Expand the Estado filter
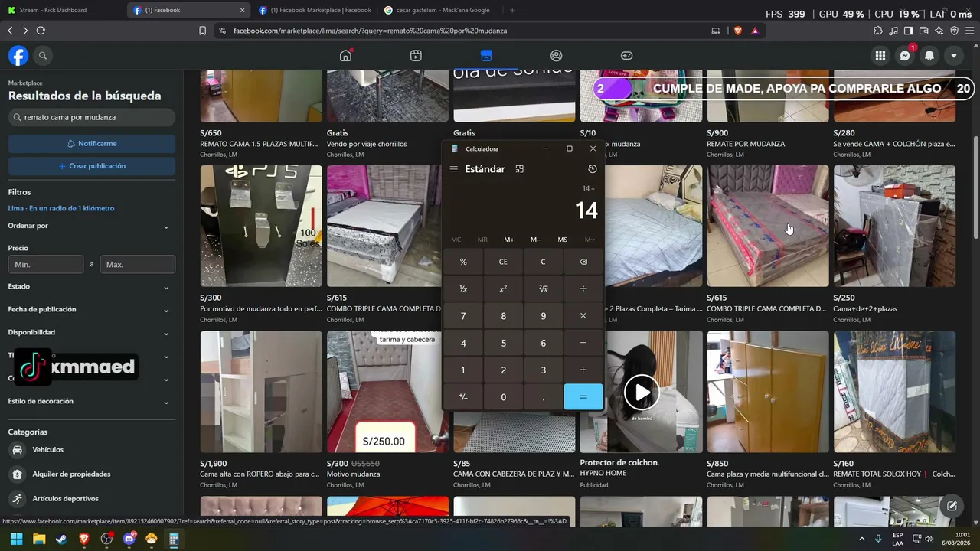The image size is (980, 551). pos(92,287)
